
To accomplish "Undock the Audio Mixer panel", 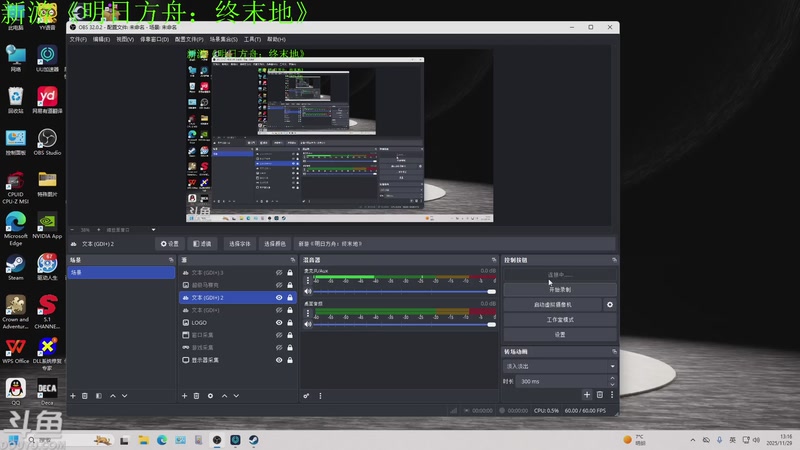I will pos(493,260).
